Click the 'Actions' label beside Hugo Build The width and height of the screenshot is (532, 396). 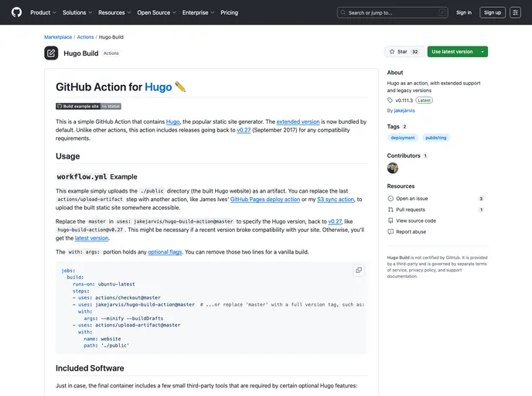click(x=111, y=53)
